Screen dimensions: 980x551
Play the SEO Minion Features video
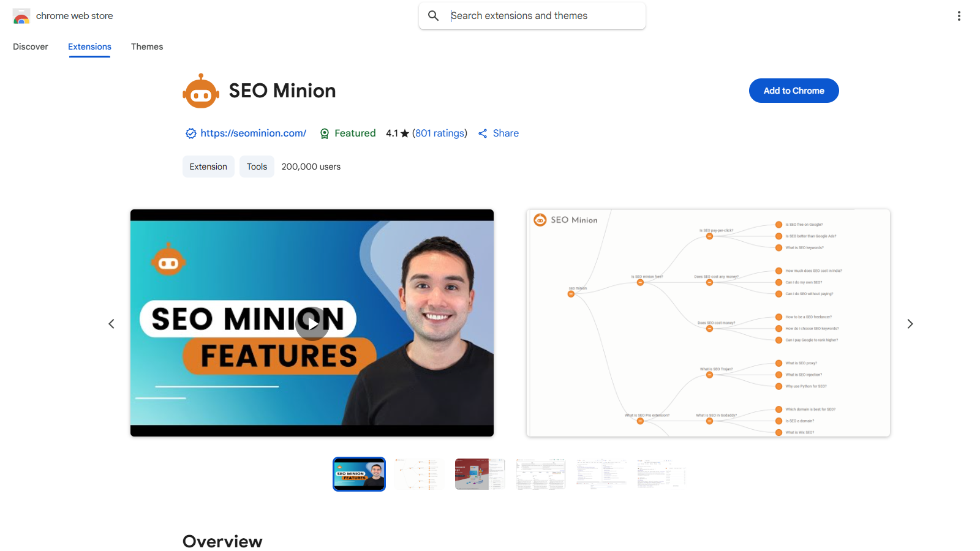pos(312,323)
